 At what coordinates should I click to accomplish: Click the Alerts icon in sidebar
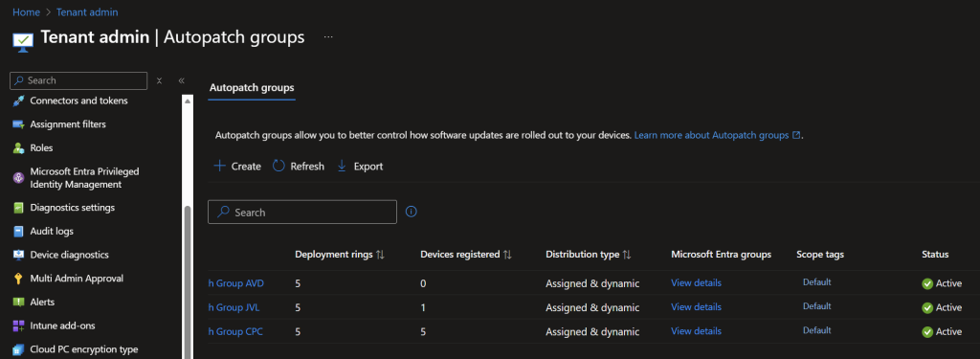click(18, 303)
